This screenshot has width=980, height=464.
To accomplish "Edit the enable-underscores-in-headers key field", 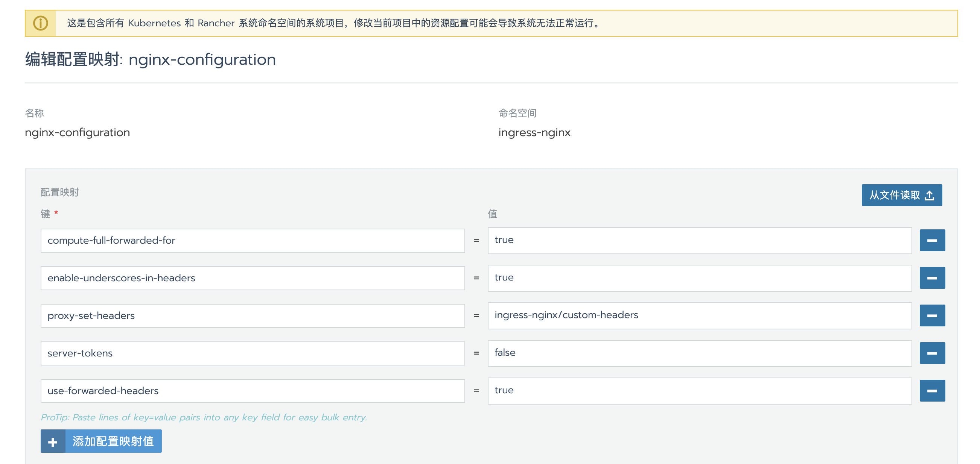I will click(253, 278).
